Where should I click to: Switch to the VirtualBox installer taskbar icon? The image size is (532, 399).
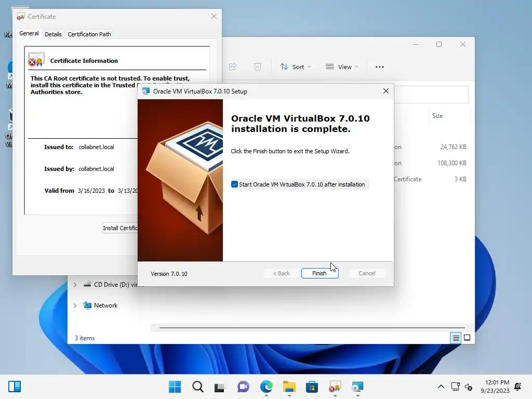tap(357, 387)
